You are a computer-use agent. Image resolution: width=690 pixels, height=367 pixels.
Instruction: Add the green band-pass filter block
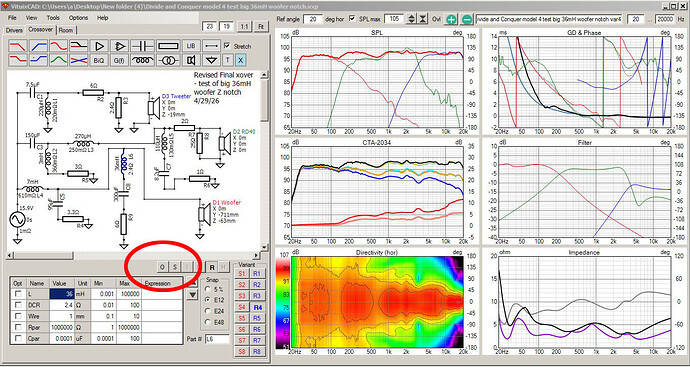[59, 60]
